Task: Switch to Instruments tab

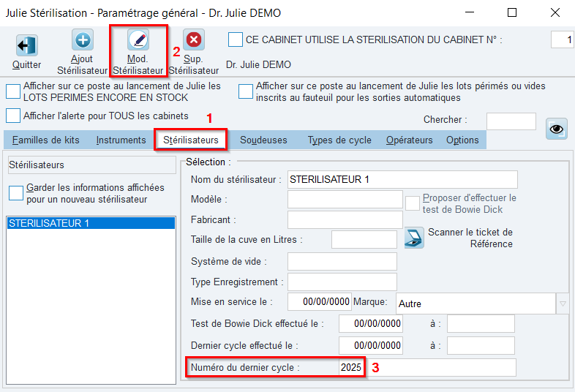Action: click(121, 140)
